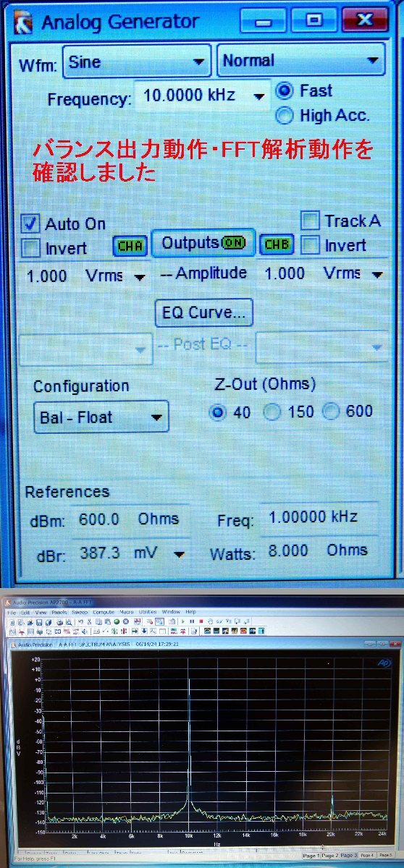Open the frequency unit dropdown arrow
404x868 pixels.
(x=258, y=96)
